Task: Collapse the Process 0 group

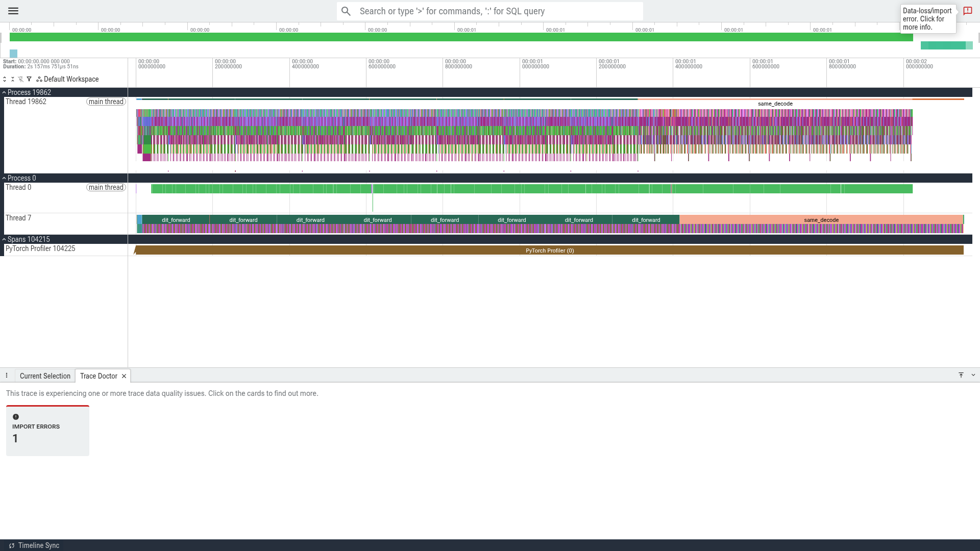Action: coord(4,178)
